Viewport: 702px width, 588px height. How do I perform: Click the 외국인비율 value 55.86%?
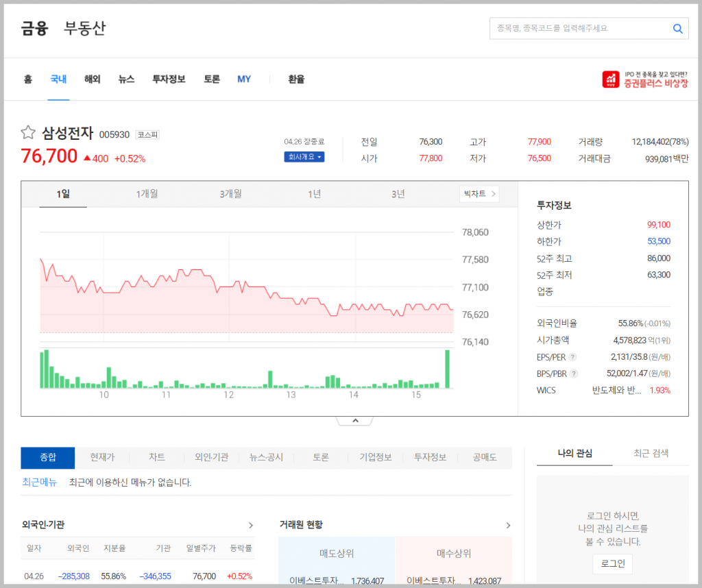pyautogui.click(x=631, y=323)
